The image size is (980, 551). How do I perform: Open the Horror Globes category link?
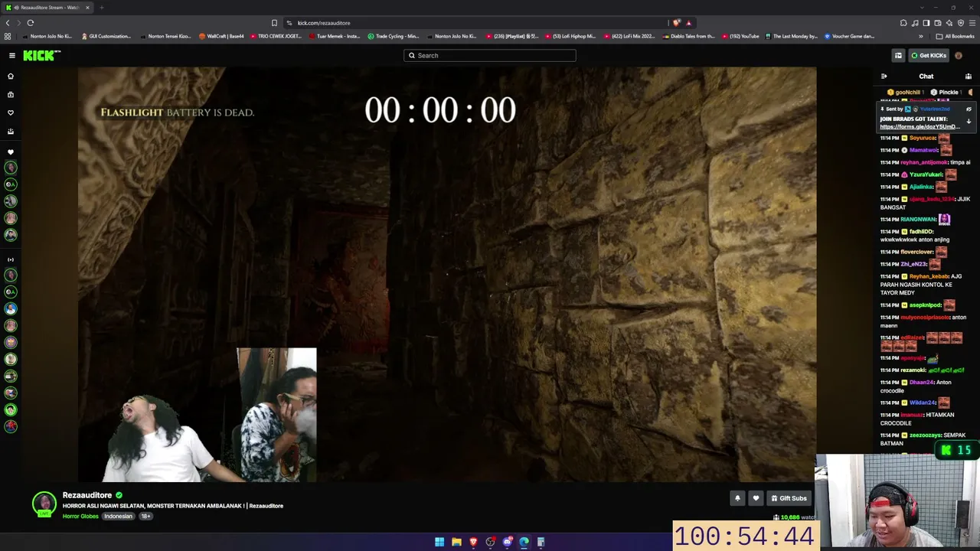click(80, 517)
